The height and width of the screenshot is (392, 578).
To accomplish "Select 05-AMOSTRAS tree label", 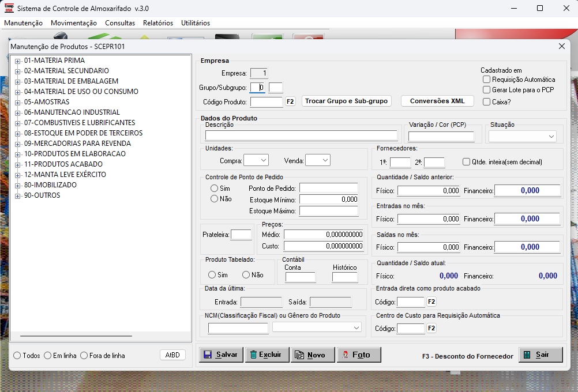I will [x=47, y=102].
